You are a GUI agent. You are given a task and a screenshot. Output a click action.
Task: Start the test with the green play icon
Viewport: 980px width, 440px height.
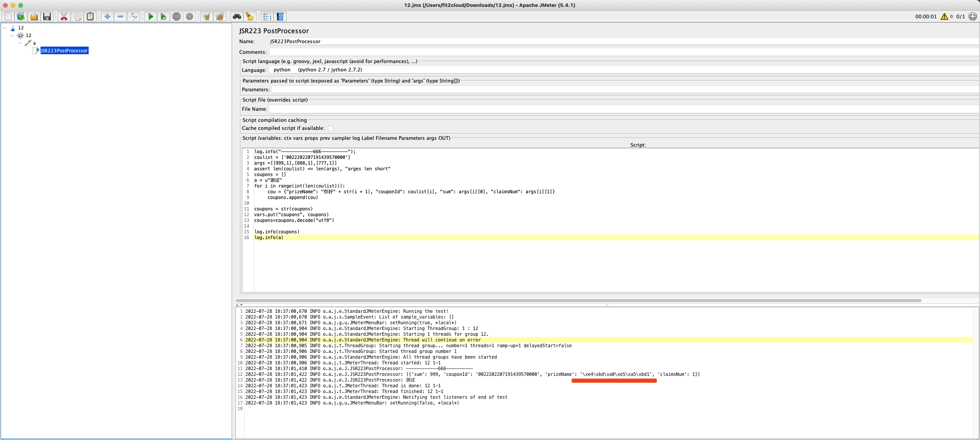click(x=151, y=16)
